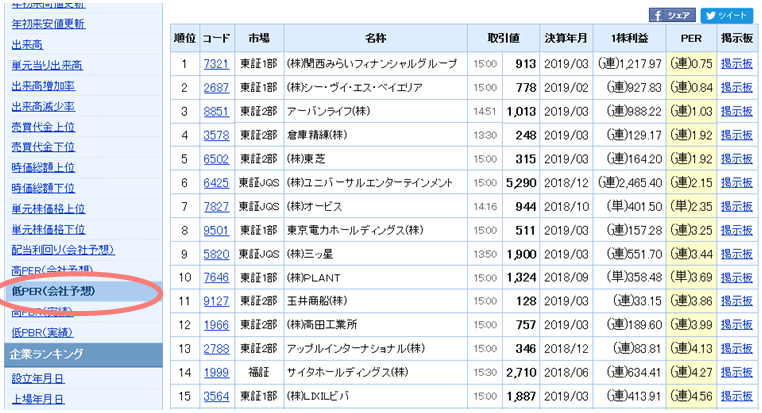762x413 pixels.
Task: Open the 出来高 ranking link
Action: click(27, 45)
